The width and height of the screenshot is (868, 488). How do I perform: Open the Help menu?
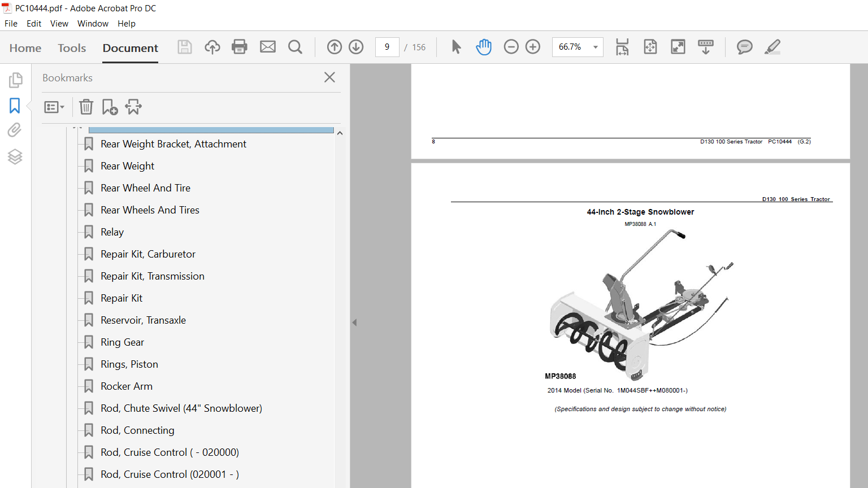pos(127,24)
